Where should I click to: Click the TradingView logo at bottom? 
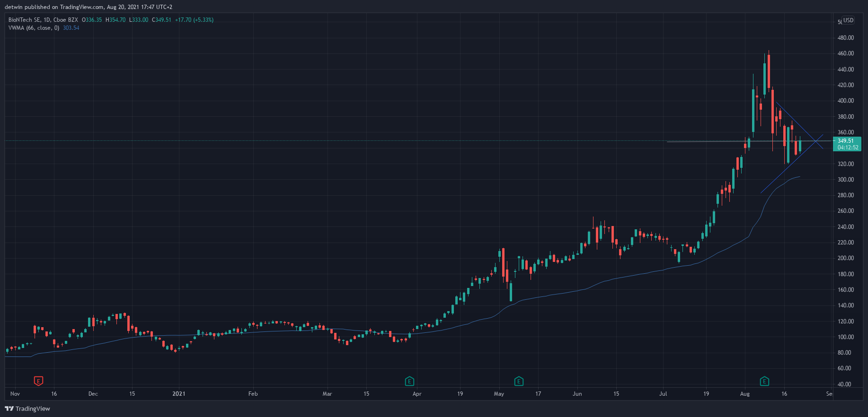pos(27,408)
